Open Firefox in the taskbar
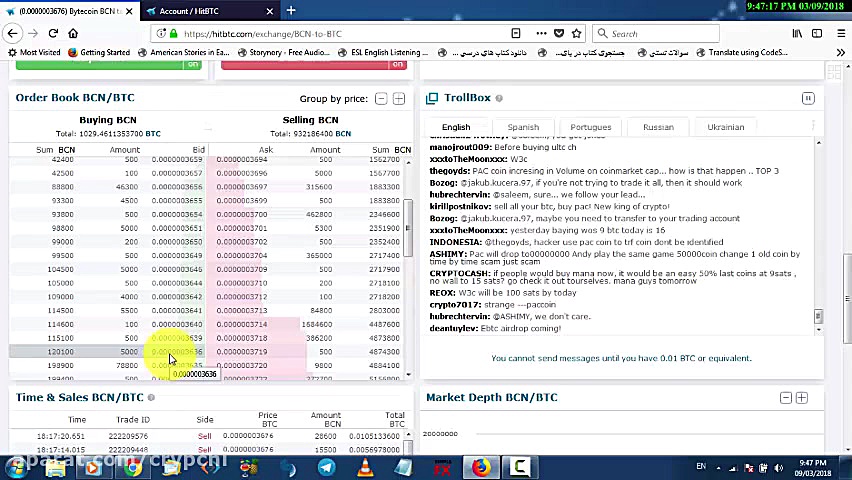This screenshot has height=480, width=852. click(x=481, y=467)
